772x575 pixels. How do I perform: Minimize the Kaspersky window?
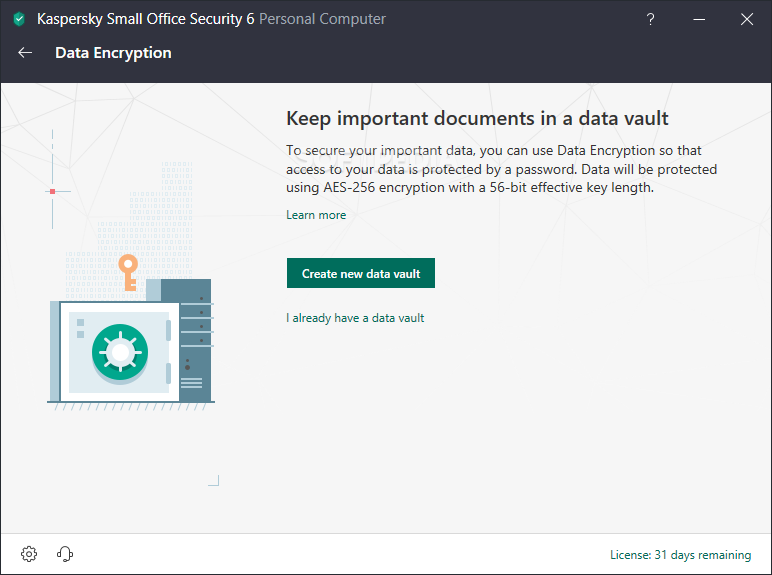(699, 19)
